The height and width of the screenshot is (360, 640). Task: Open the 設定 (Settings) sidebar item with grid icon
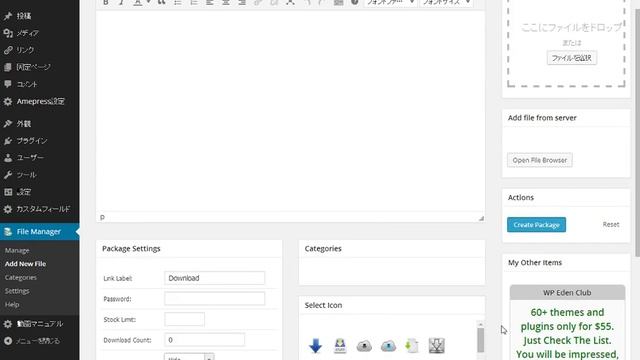pyautogui.click(x=24, y=192)
